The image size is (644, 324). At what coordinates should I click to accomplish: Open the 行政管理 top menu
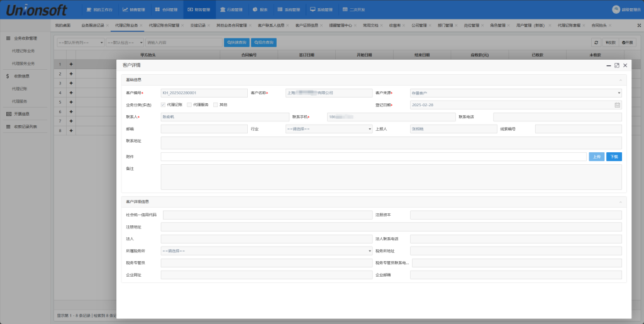[x=231, y=9]
